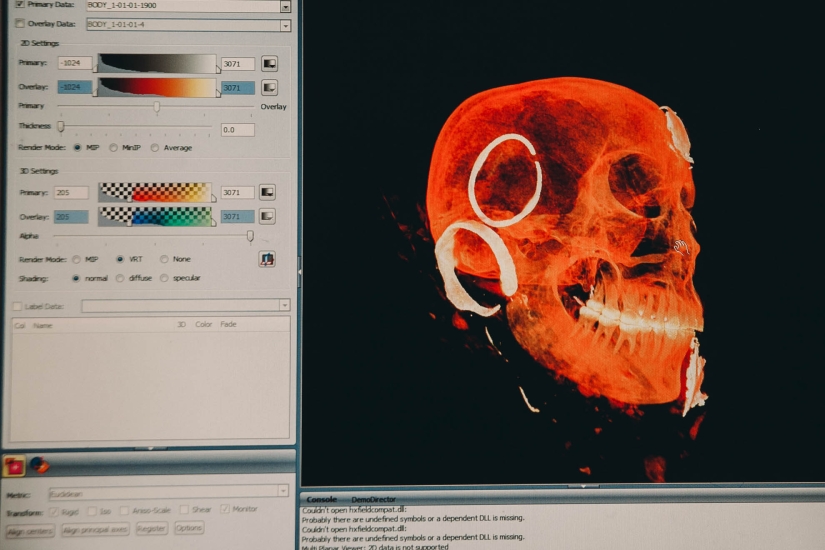Open the 3D Overlay colormap icon button

[268, 216]
